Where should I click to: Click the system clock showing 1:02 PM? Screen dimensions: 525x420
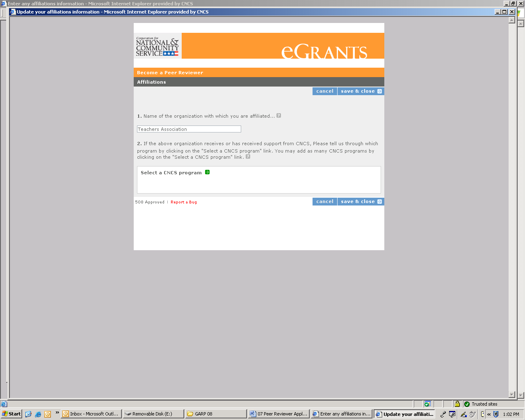[511, 414]
